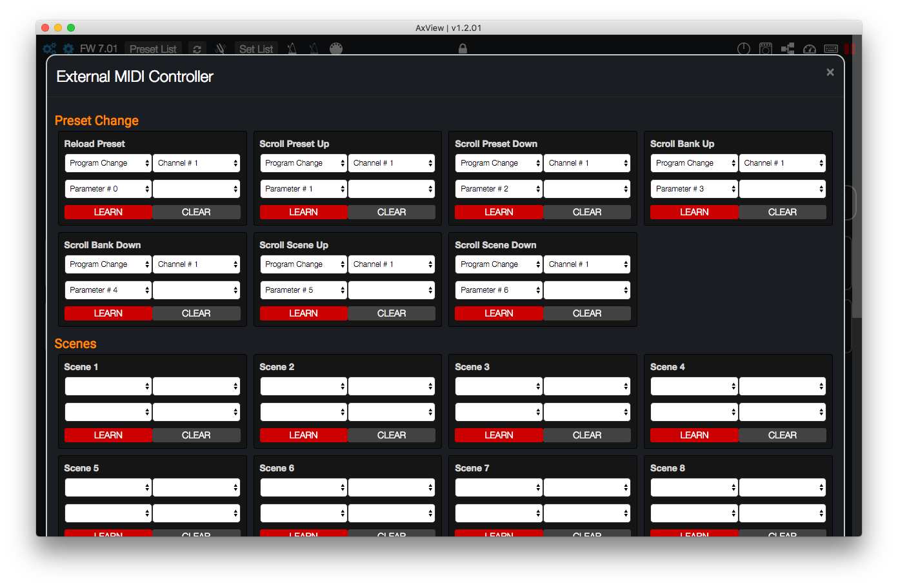Open Scroll Bank Down Parameter # 4 dropdown
This screenshot has width=898, height=588.
click(x=108, y=290)
